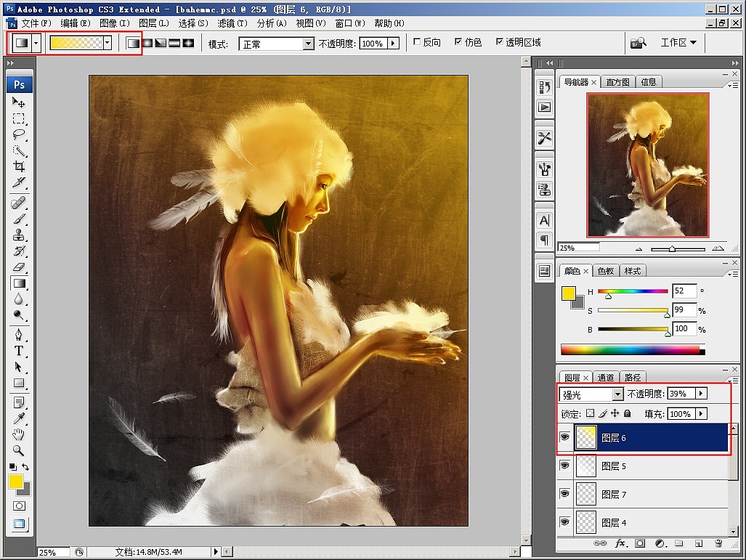Viewport: 746px width, 560px height.
Task: Uncheck the 仿色 (Dither) checkbox
Action: pyautogui.click(x=458, y=43)
